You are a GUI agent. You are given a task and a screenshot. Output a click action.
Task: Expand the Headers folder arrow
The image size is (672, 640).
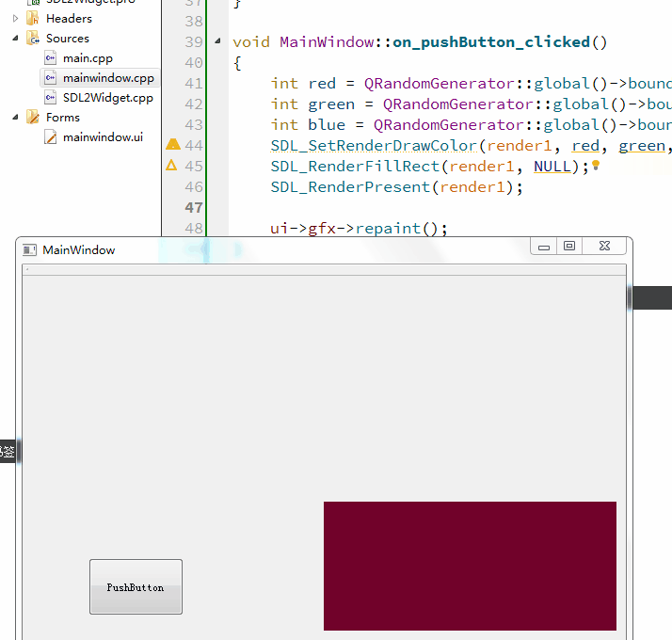point(15,19)
